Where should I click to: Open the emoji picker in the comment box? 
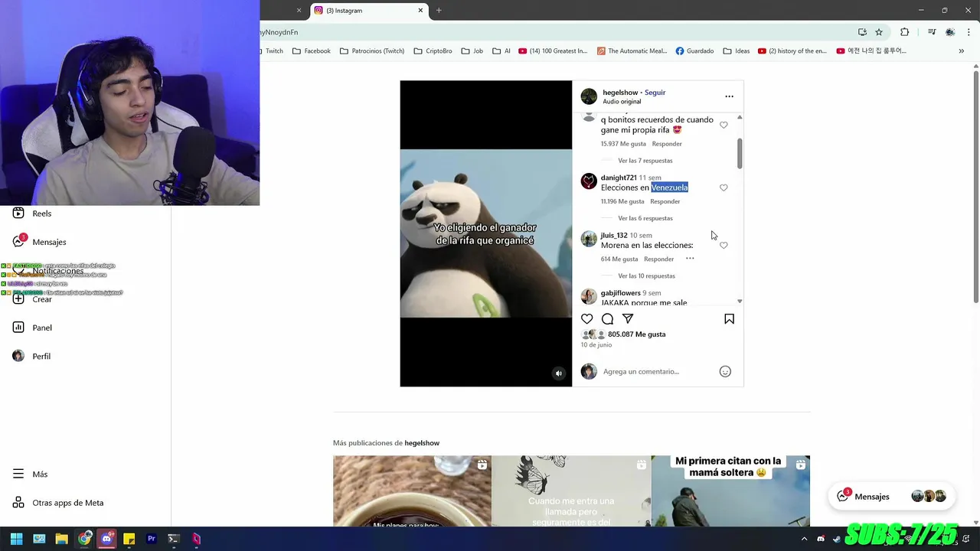click(725, 371)
